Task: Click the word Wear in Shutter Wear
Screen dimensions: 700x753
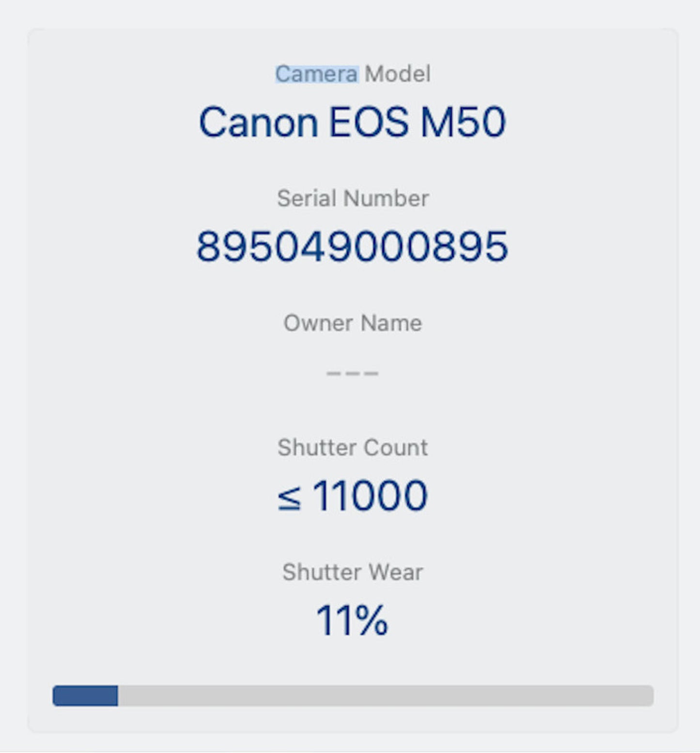Action: [395, 572]
